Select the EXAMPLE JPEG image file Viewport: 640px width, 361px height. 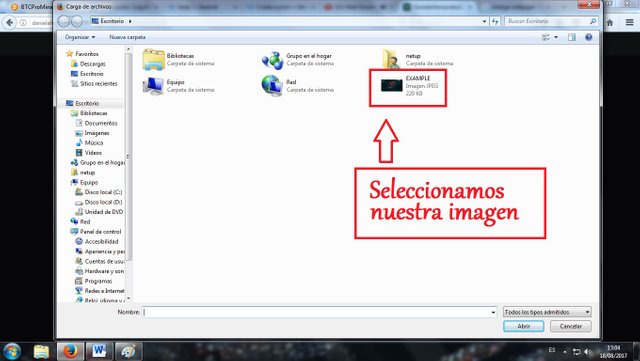409,86
